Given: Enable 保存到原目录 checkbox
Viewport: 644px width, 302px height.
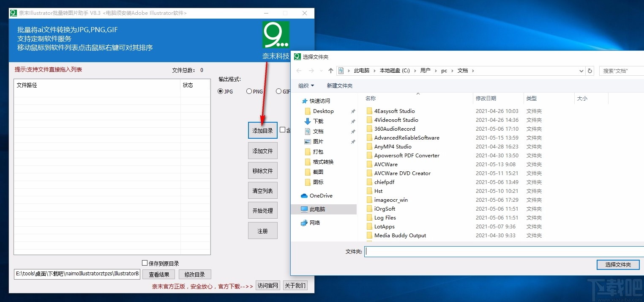Looking at the screenshot, I should point(145,263).
